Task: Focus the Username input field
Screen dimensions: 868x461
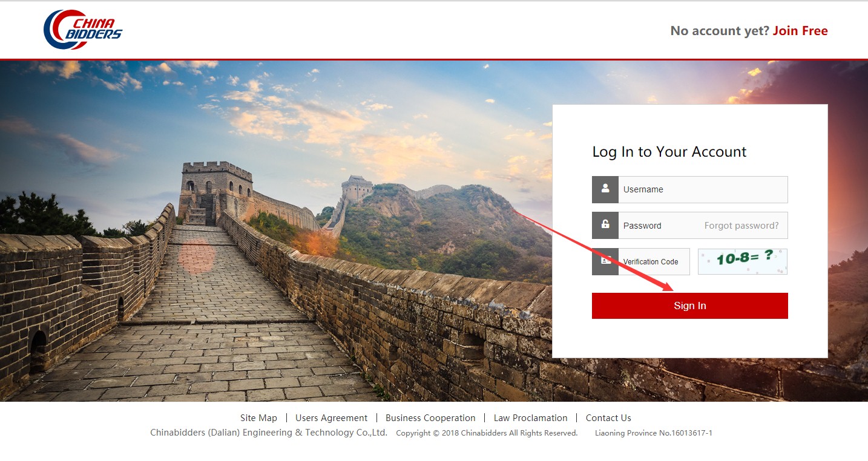Action: click(x=703, y=189)
